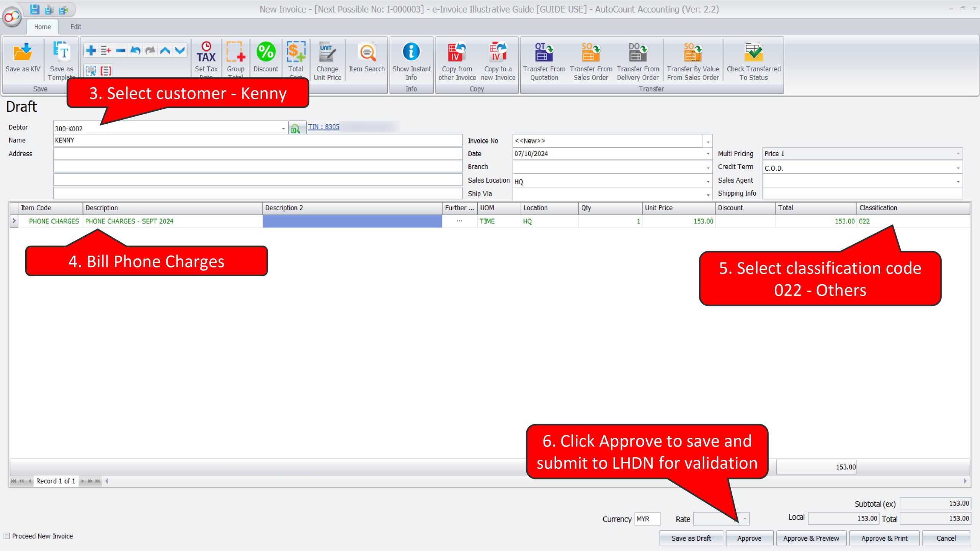
Task: Click Save as Draft button
Action: click(x=691, y=538)
